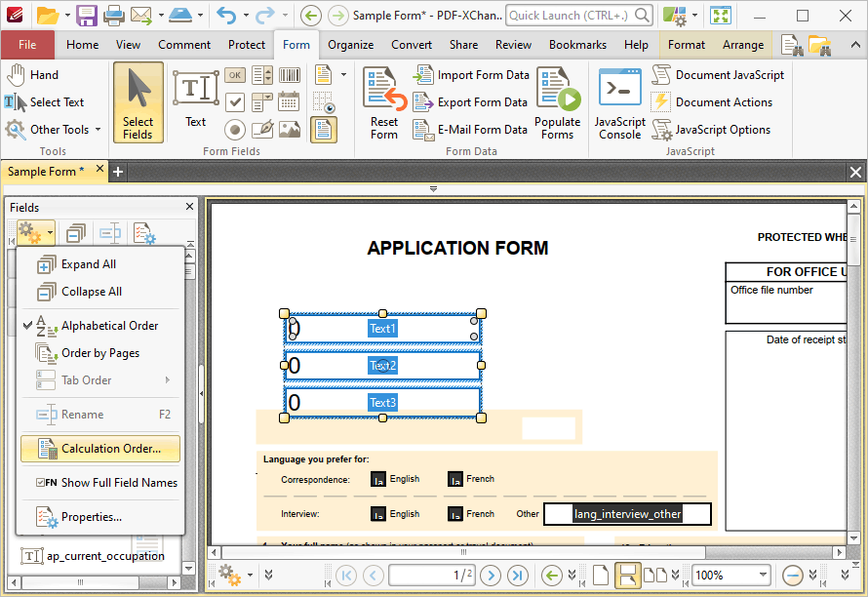868x597 pixels.
Task: Insert a signature field
Action: (261, 130)
